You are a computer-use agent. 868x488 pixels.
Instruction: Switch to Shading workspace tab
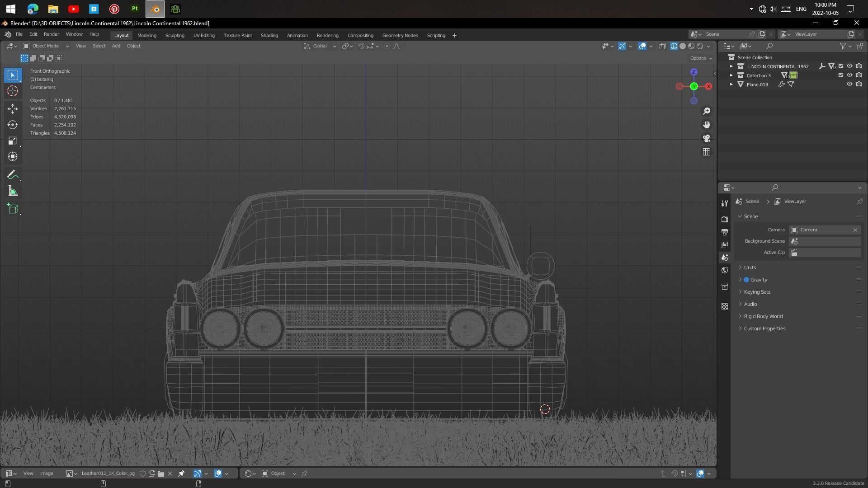coord(269,35)
